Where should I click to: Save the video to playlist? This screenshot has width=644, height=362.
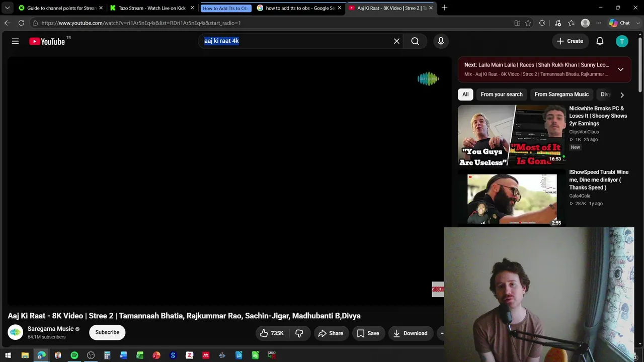pyautogui.click(x=368, y=333)
